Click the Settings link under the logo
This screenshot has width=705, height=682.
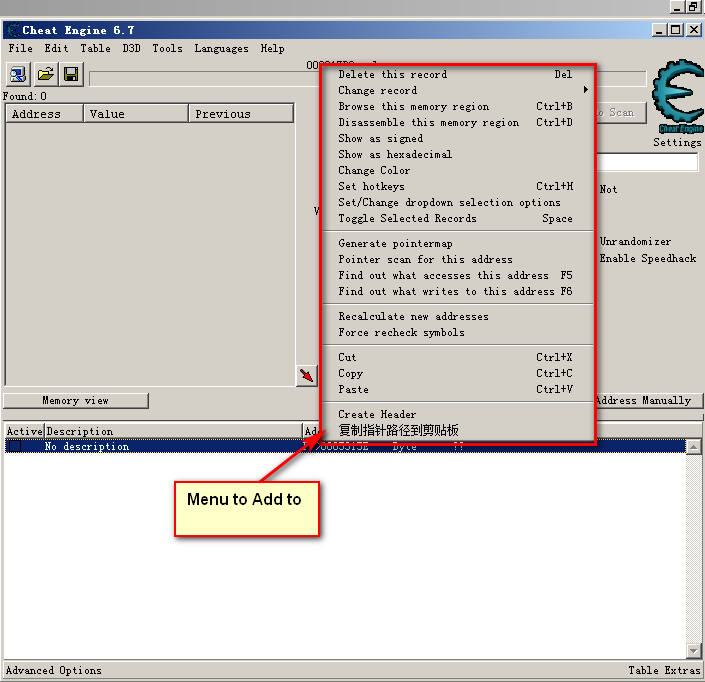click(677, 142)
